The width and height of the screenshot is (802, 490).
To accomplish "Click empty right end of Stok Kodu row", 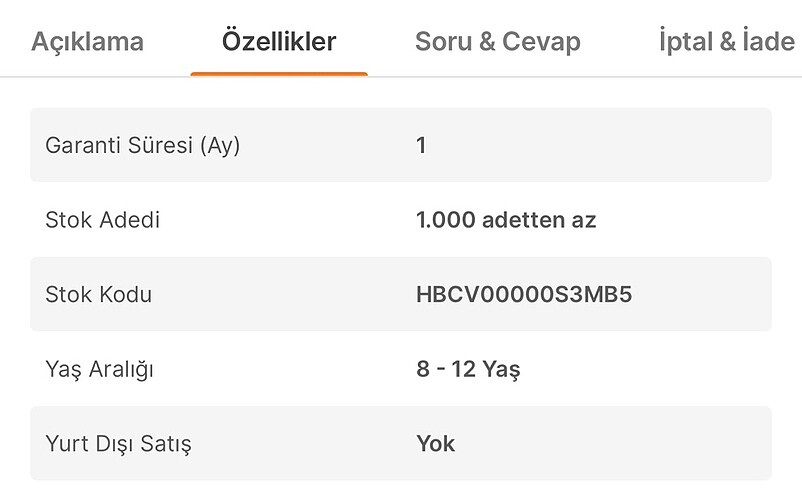I will pos(720,295).
